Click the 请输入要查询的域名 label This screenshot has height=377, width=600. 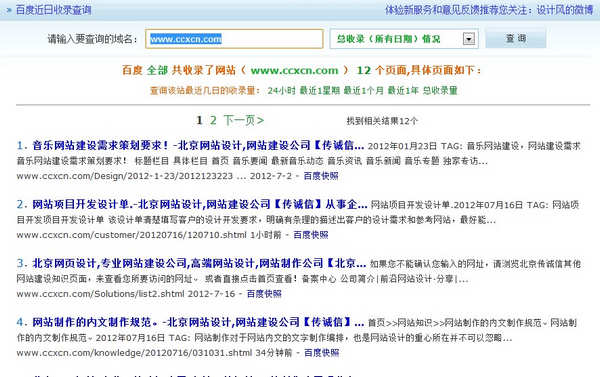(x=92, y=39)
